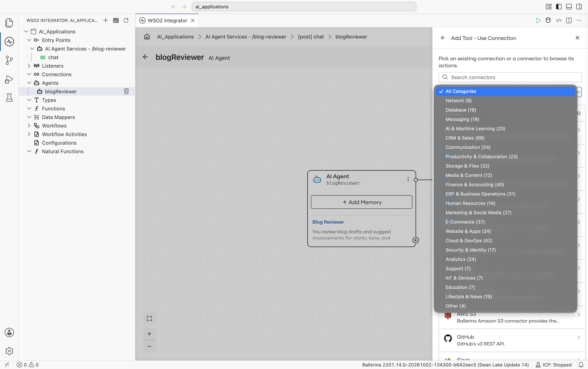Open the [post] chat breadcrumb link

pos(311,37)
